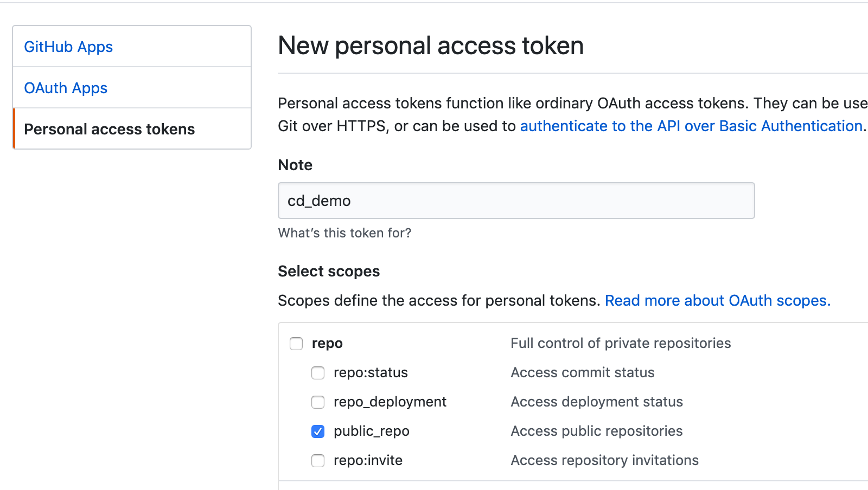This screenshot has width=868, height=490.
Task: Click the Access repository invitations description
Action: pyautogui.click(x=604, y=460)
